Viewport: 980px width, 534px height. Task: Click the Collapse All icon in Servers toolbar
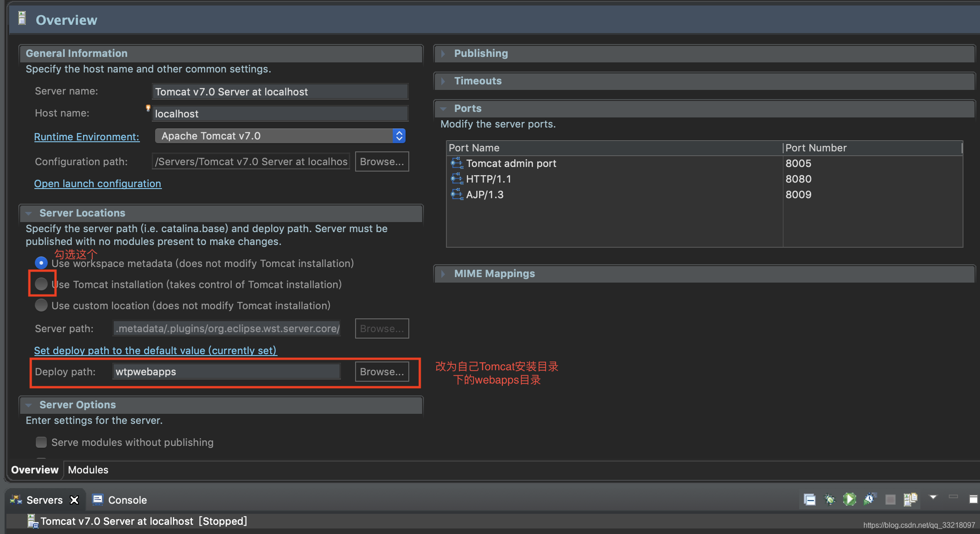click(x=809, y=499)
